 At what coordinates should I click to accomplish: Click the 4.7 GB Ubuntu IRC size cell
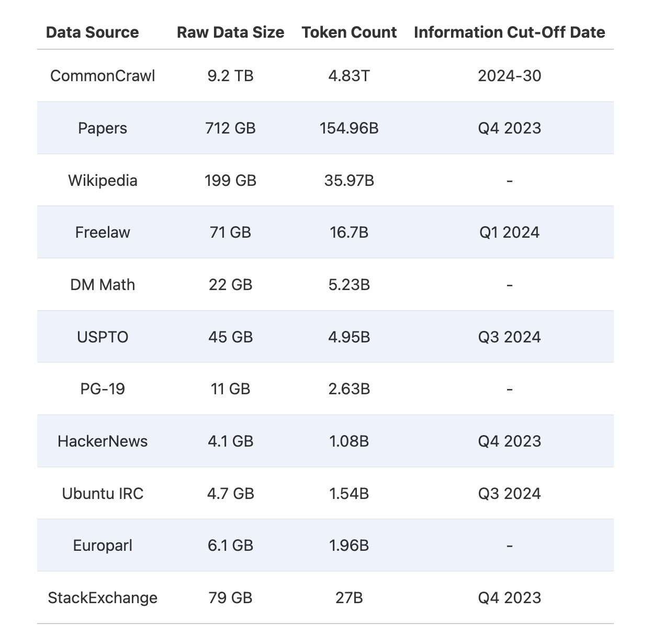230,494
